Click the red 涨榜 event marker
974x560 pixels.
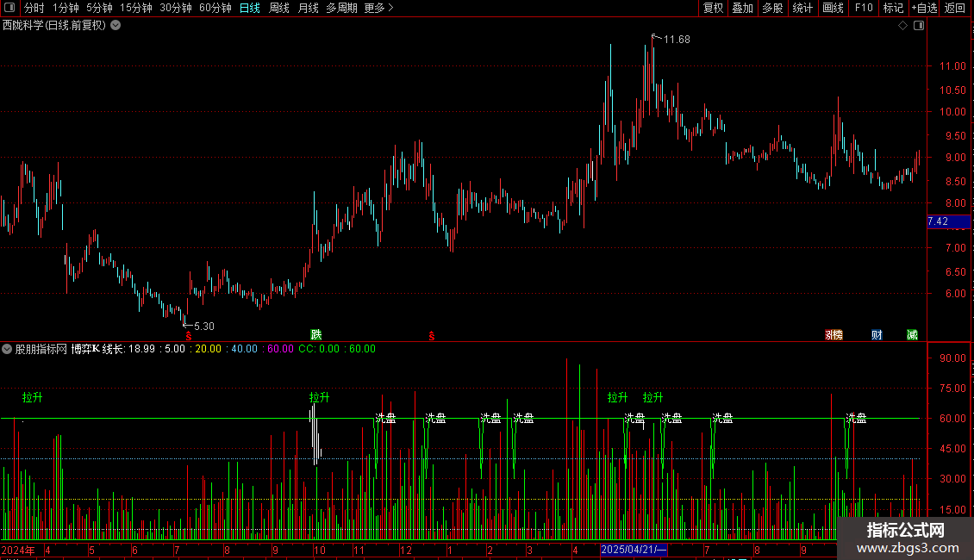pyautogui.click(x=834, y=334)
